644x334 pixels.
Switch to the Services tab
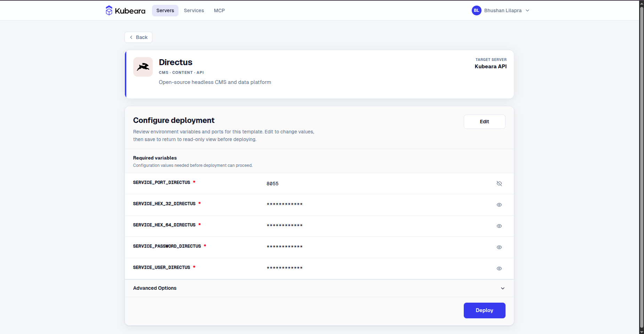click(x=194, y=10)
